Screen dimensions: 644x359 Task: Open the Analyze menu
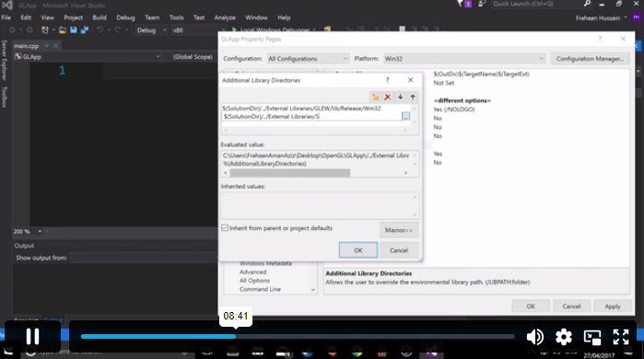(x=225, y=17)
